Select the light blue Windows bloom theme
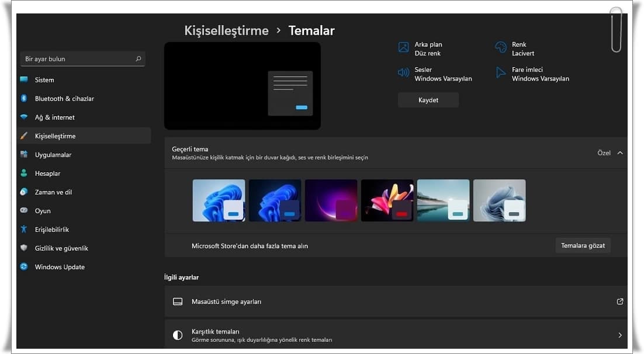 pos(219,200)
